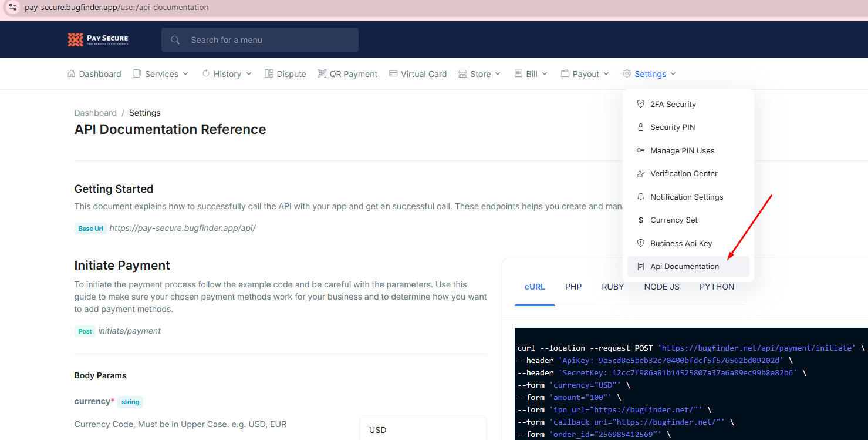Click the 'Body Params' label
Viewport: 868px width, 440px height.
click(100, 375)
